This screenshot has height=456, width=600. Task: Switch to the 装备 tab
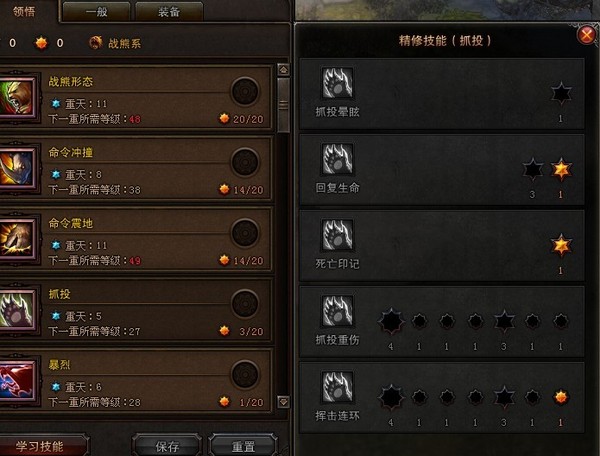coord(169,12)
